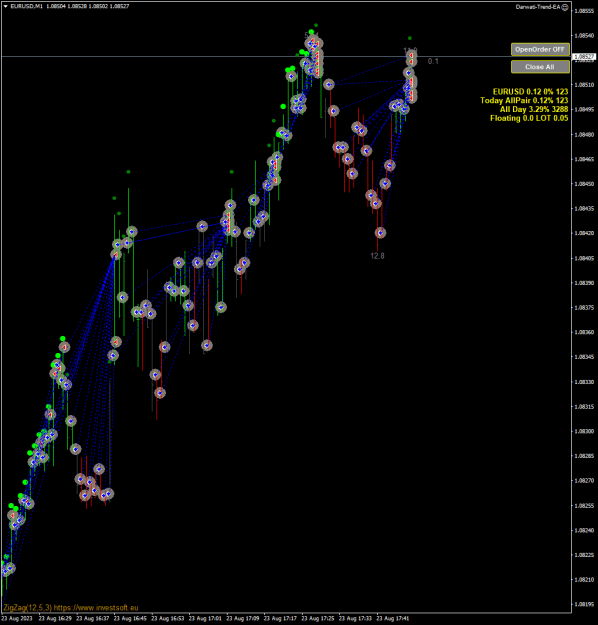
Task: Click the 1.08360 price axis label
Action: click(584, 332)
